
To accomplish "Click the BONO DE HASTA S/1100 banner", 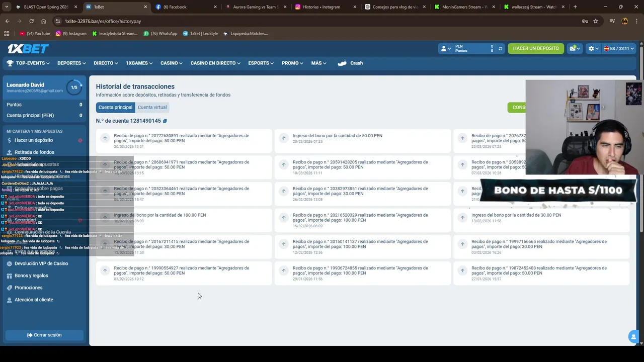I will click(558, 191).
